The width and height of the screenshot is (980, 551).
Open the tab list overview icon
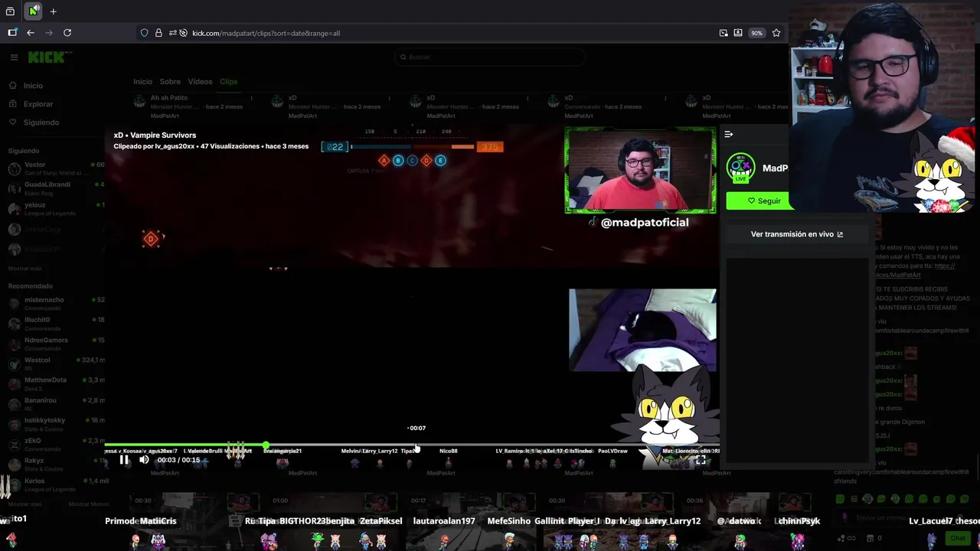pos(10,11)
